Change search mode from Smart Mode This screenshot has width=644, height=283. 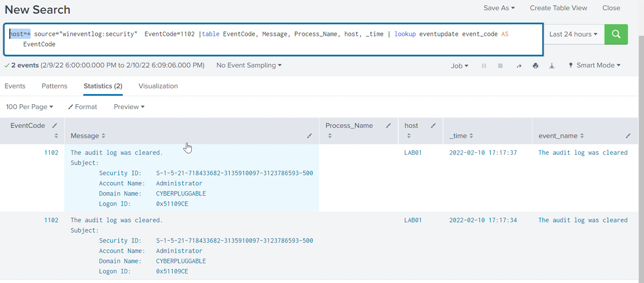tap(594, 65)
